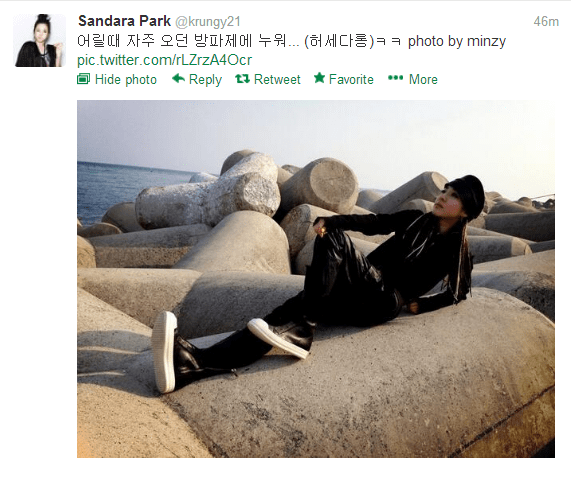The image size is (571, 485).
Task: Expand the More options menu
Action: [423, 79]
